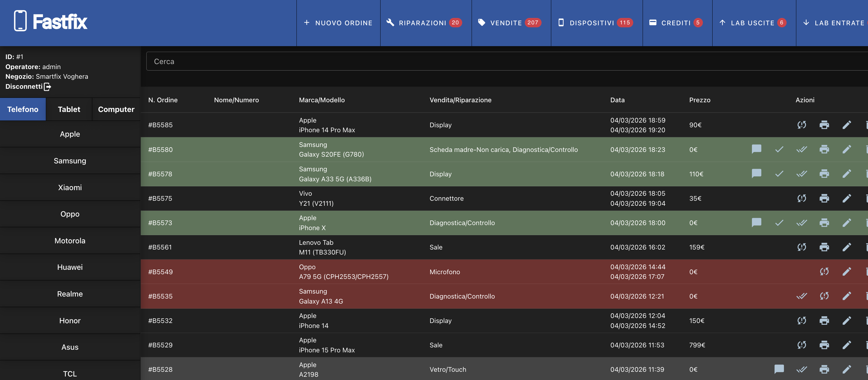Click the single checkmark for order #B5573
This screenshot has height=380, width=868.
tap(779, 223)
